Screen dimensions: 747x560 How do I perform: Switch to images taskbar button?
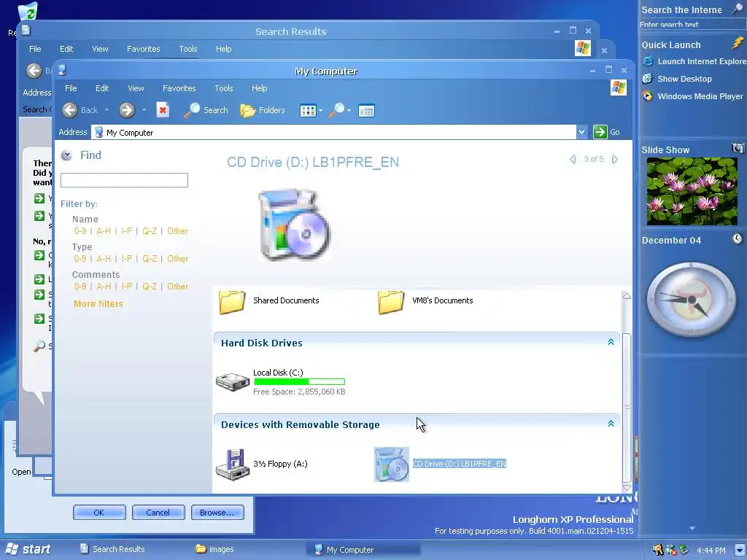coord(215,549)
